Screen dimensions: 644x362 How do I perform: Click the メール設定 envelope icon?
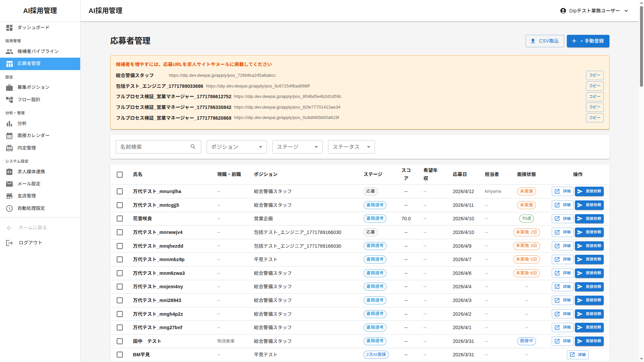point(9,184)
